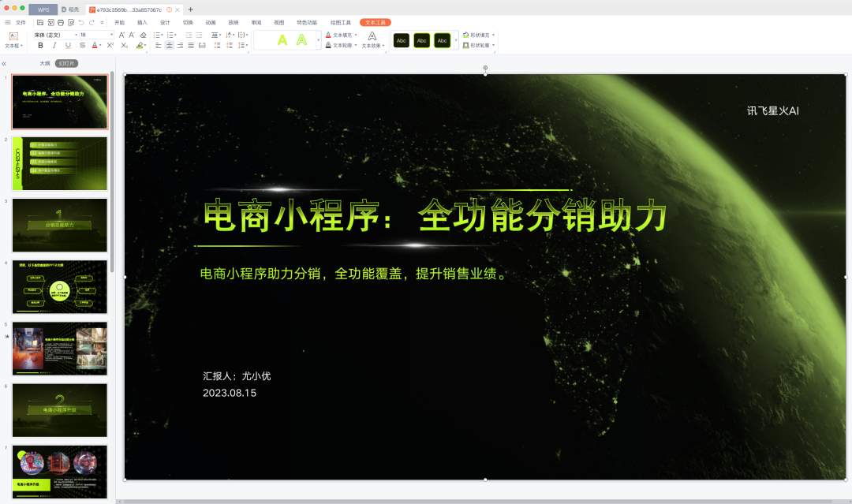The width and height of the screenshot is (852, 504).
Task: Switch the panel to 大纲 outline view
Action: (44, 64)
